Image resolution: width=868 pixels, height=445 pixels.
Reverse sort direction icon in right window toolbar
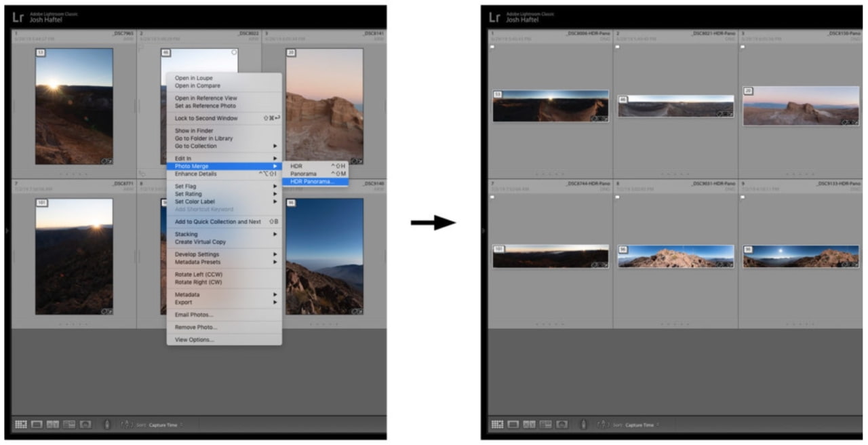603,425
